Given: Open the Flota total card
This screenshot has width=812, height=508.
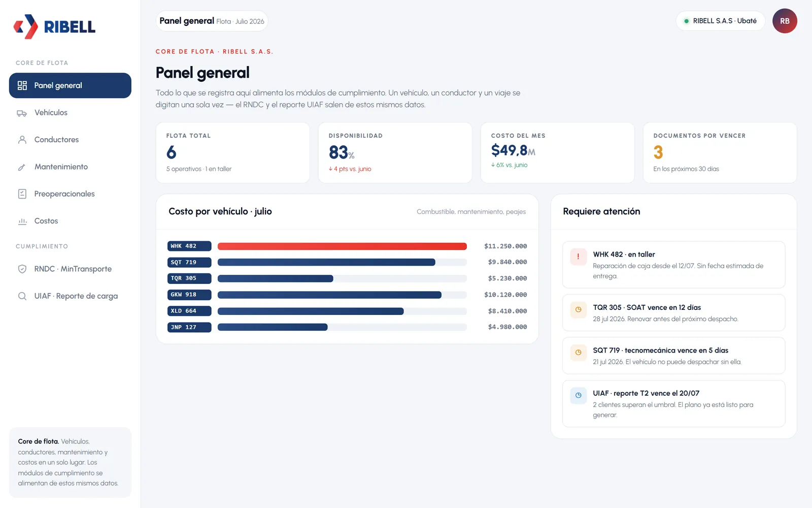Looking at the screenshot, I should (x=233, y=152).
